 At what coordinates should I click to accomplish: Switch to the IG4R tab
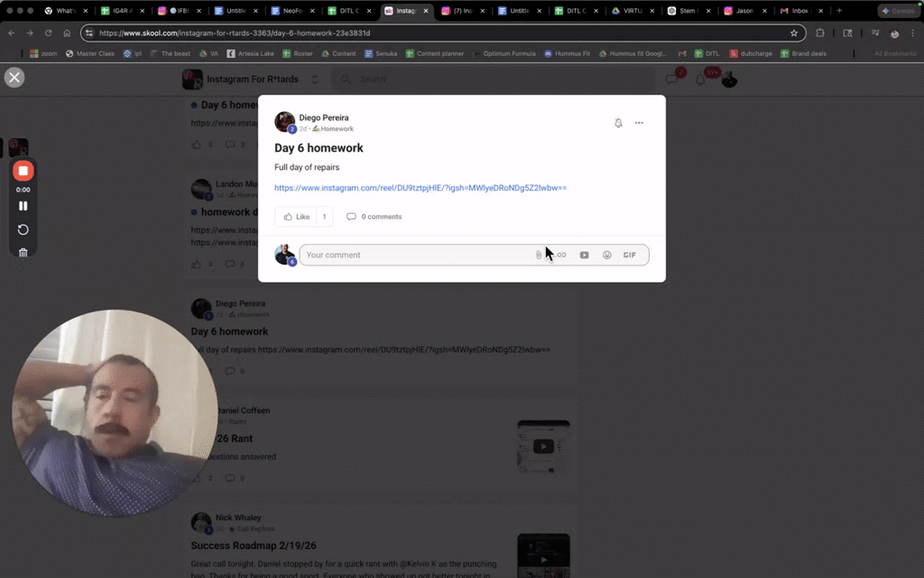(x=122, y=11)
